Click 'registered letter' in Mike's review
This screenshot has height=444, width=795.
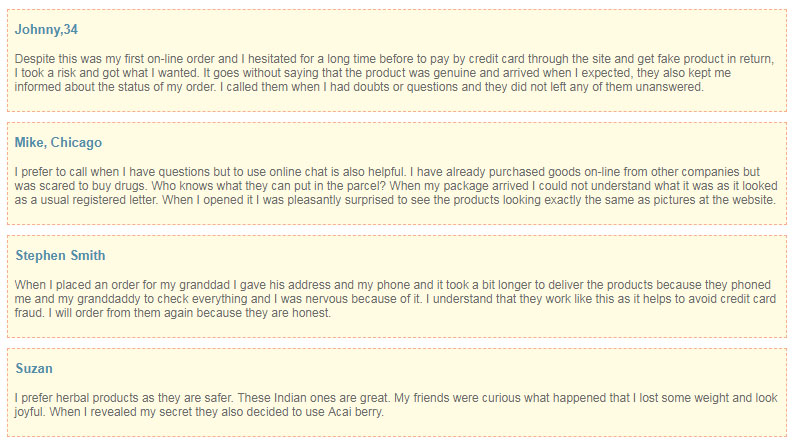pyautogui.click(x=116, y=200)
